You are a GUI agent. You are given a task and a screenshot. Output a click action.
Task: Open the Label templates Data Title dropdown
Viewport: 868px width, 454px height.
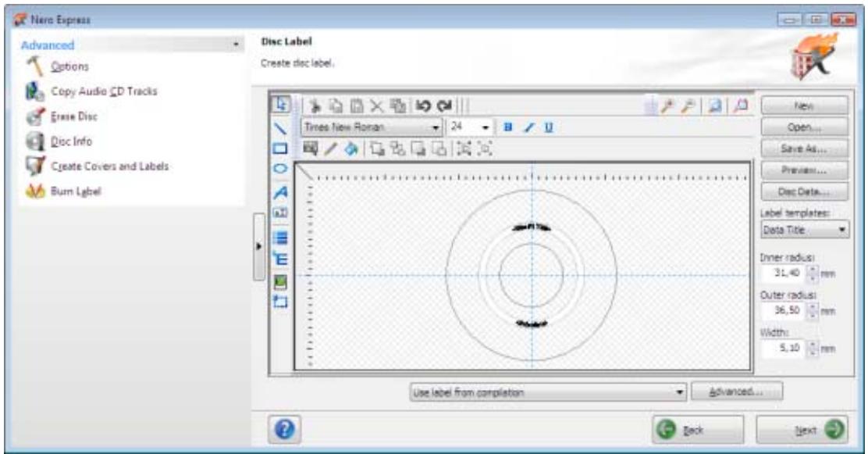804,230
